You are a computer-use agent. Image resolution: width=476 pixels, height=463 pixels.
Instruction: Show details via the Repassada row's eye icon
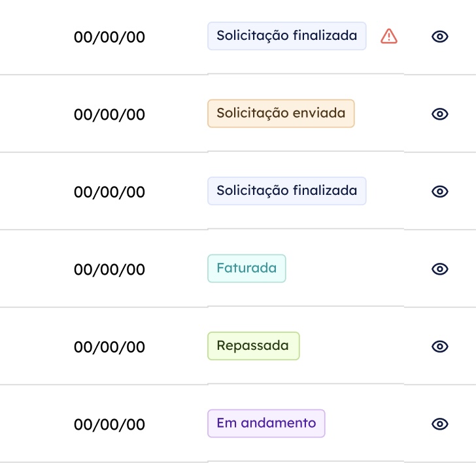click(440, 347)
